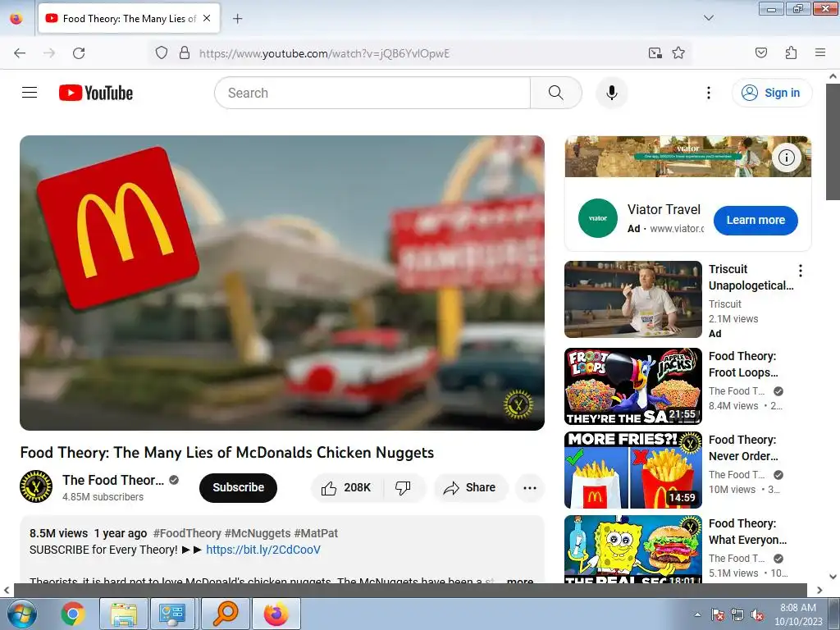Go back in Firefox
The image size is (840, 630).
pyautogui.click(x=20, y=53)
